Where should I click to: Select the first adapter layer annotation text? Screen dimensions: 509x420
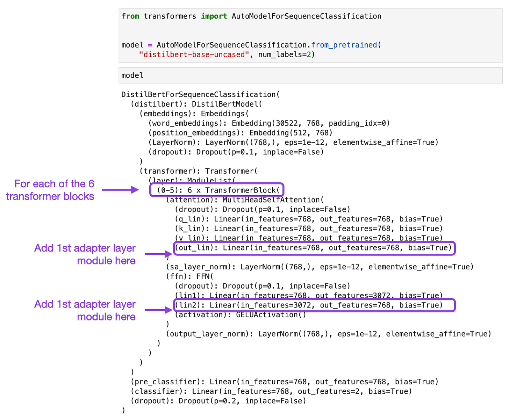[x=84, y=254]
